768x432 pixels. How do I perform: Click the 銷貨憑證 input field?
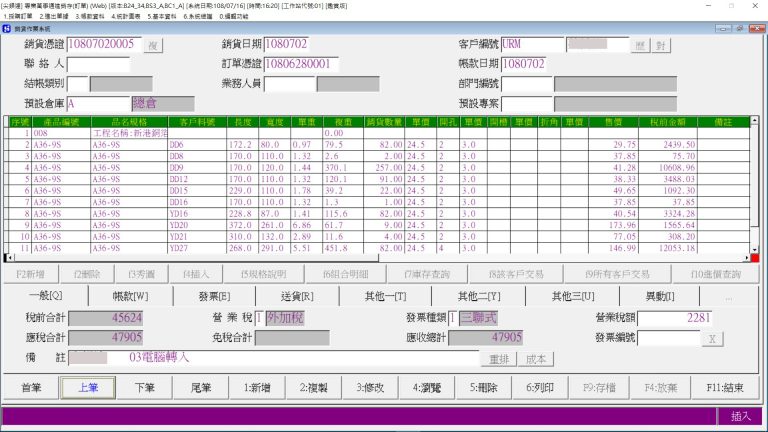104,44
